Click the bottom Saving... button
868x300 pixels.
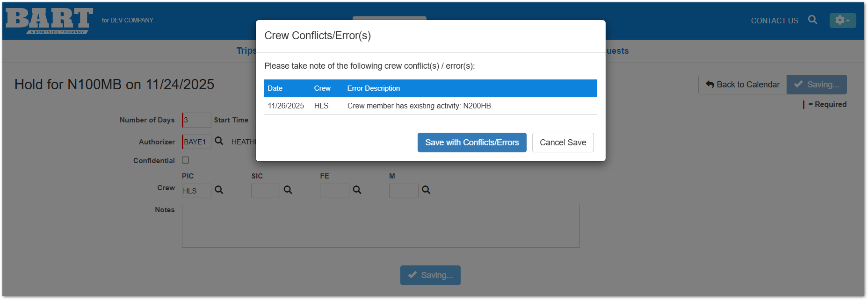[x=430, y=275]
